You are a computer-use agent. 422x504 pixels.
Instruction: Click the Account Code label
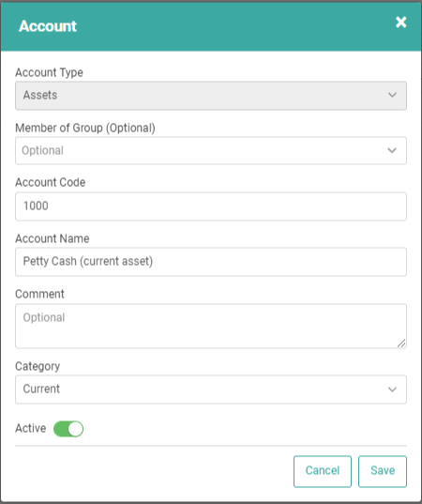pyautogui.click(x=51, y=183)
